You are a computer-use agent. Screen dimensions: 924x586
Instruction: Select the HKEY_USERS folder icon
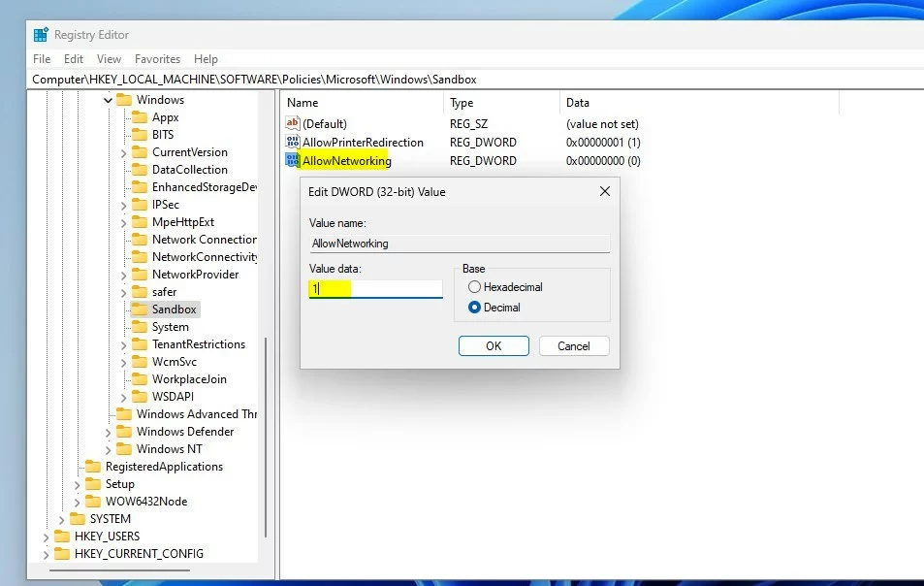click(x=62, y=536)
